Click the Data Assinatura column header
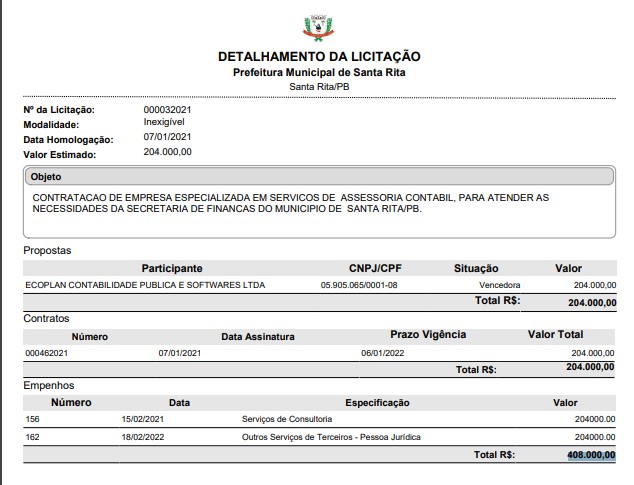Image resolution: width=634 pixels, height=485 pixels. (x=258, y=336)
